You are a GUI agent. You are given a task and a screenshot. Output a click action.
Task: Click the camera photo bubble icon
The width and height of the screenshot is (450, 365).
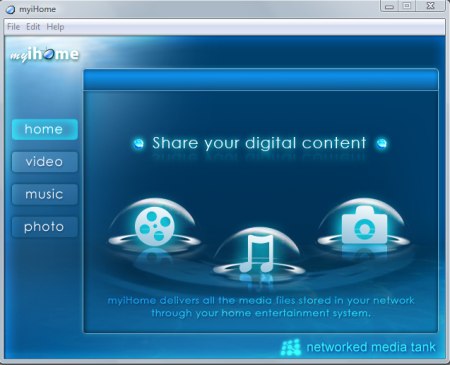tap(364, 225)
